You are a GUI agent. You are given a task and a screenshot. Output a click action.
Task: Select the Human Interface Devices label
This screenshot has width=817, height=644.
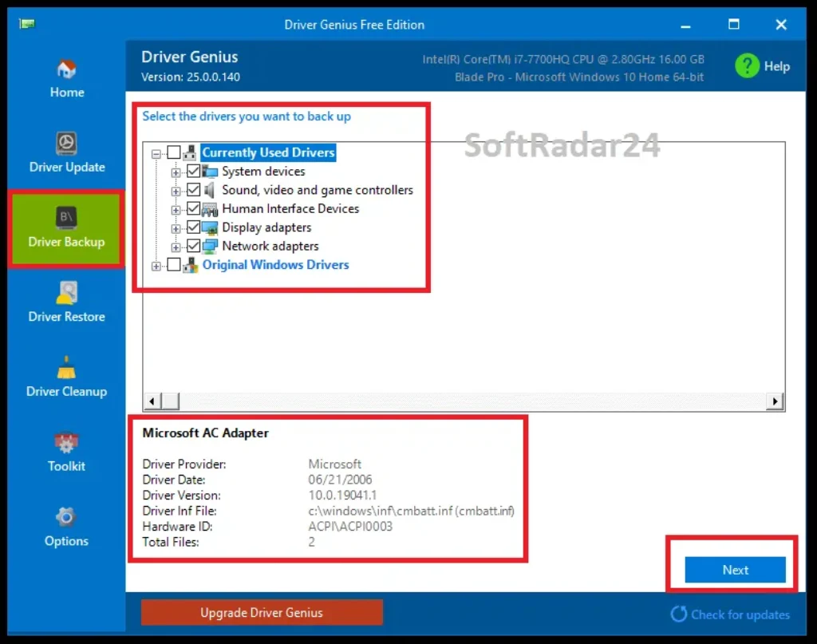coord(290,208)
